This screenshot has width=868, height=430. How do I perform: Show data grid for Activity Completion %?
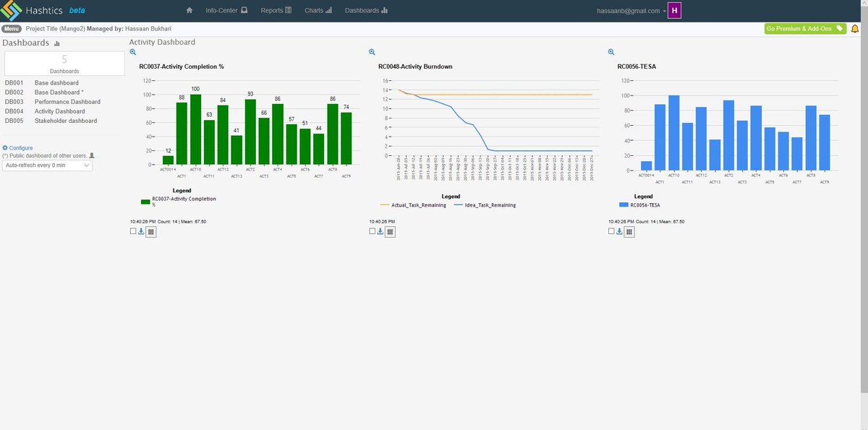150,231
